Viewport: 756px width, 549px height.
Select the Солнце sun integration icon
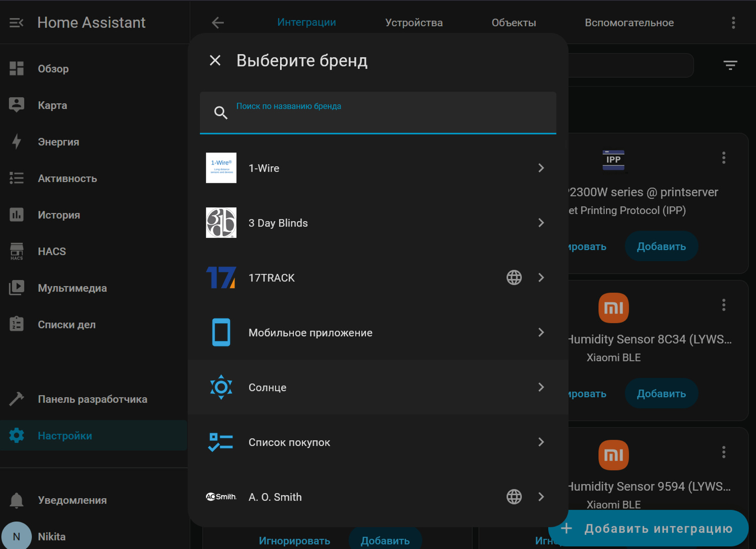(221, 387)
